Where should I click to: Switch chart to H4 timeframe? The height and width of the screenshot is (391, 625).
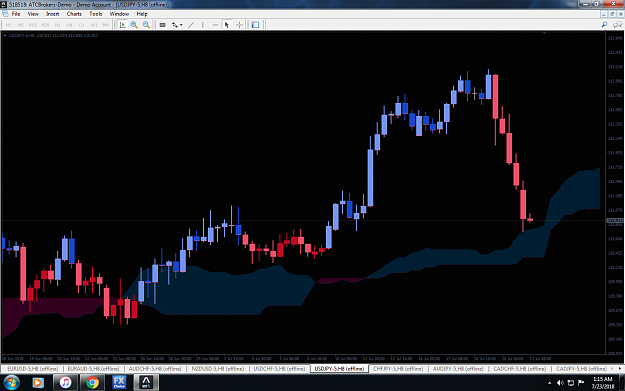click(69, 25)
